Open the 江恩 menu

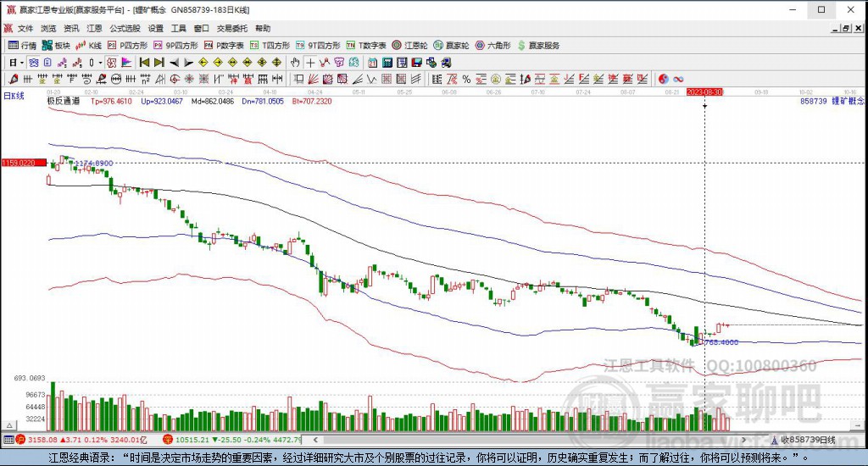point(94,28)
